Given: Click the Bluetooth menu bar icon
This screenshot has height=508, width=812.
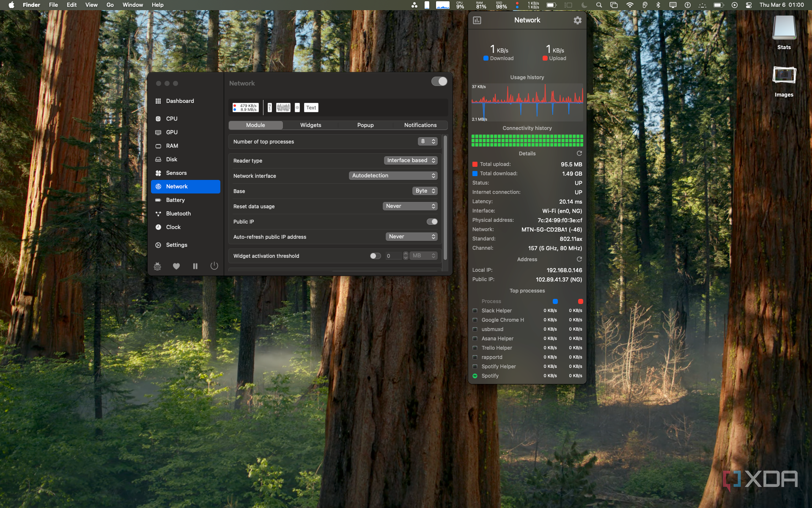Looking at the screenshot, I should point(658,5).
